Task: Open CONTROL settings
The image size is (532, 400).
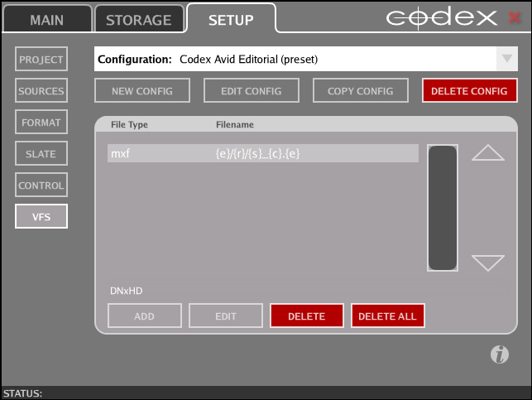Action: coord(41,185)
